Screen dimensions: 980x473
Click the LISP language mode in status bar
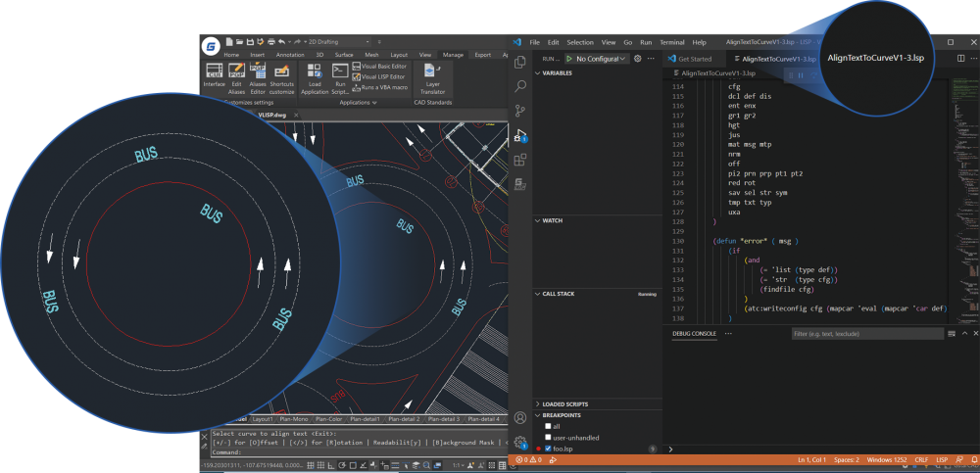pos(941,460)
